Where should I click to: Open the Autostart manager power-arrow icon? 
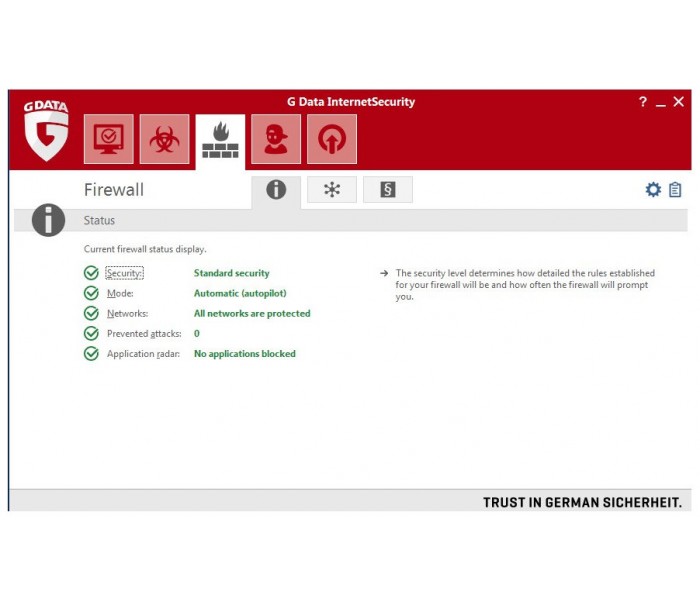tap(332, 139)
